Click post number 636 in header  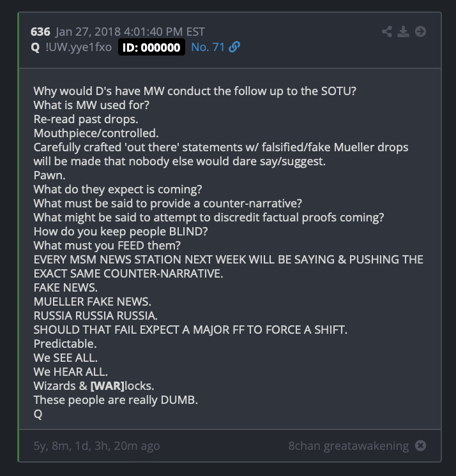coord(40,31)
